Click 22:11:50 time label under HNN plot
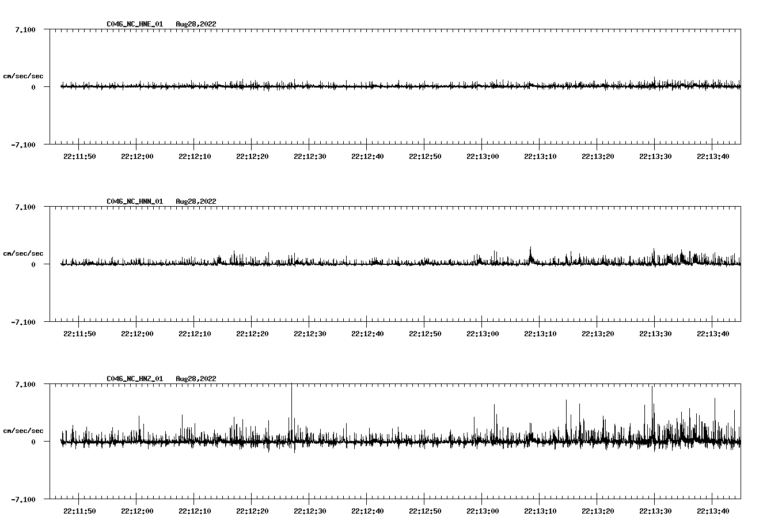 79,334
